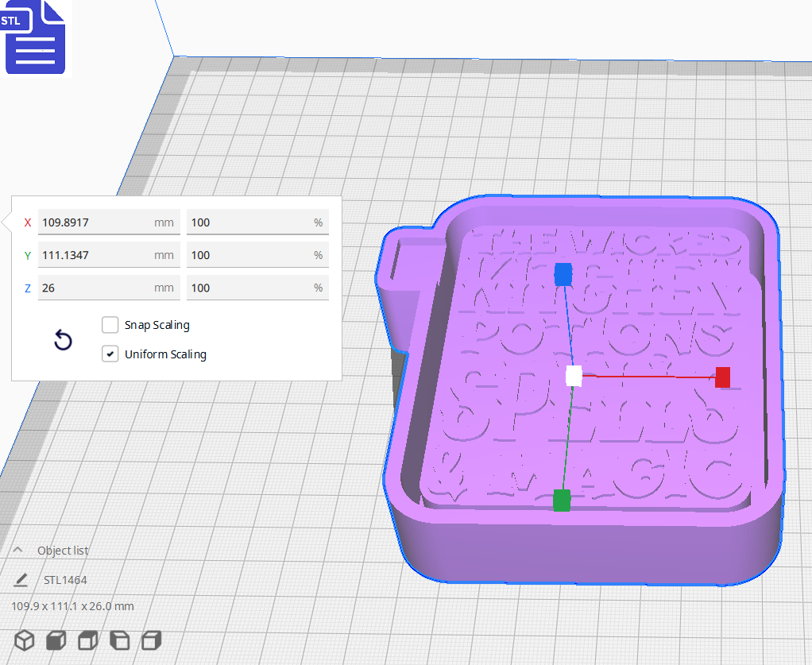Grab the red X-axis scale handle
812x665 pixels.
722,377
